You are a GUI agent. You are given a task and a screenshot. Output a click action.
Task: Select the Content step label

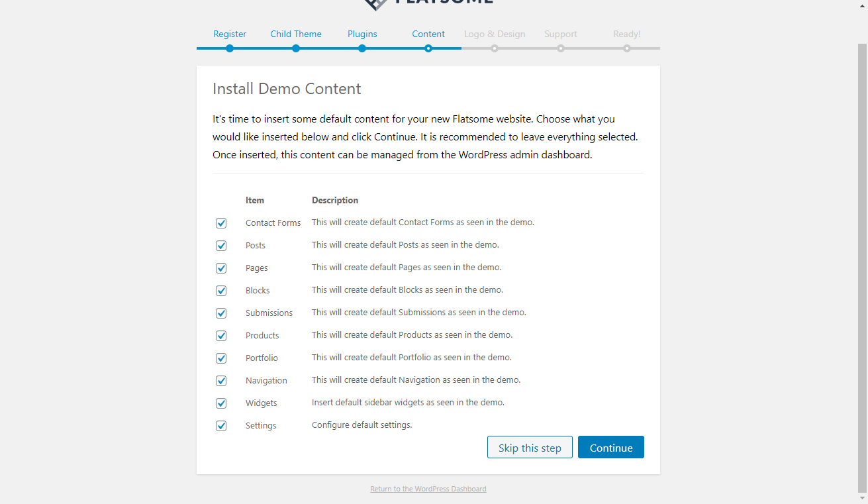(428, 34)
